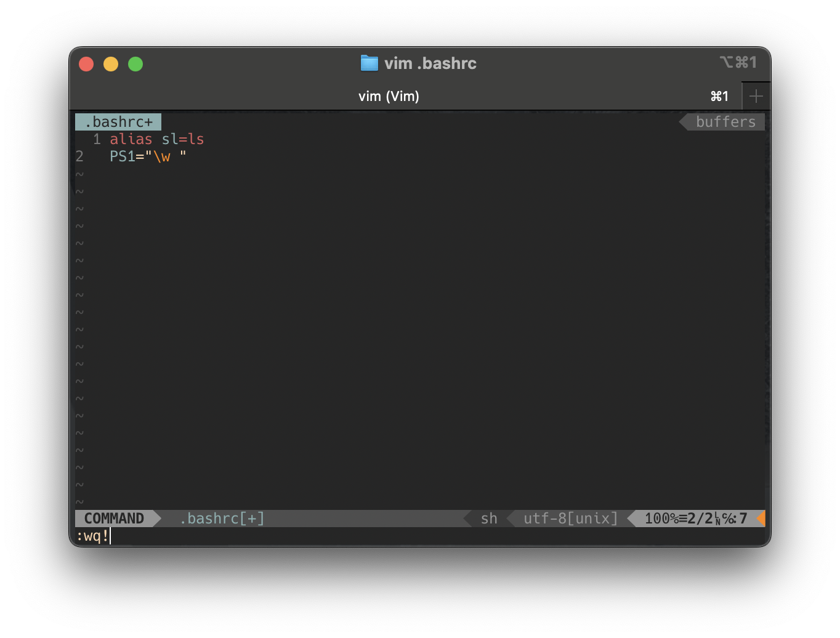Screen dimensions: 840x638
Task: Click line number 2 in the gutter
Action: coord(79,156)
